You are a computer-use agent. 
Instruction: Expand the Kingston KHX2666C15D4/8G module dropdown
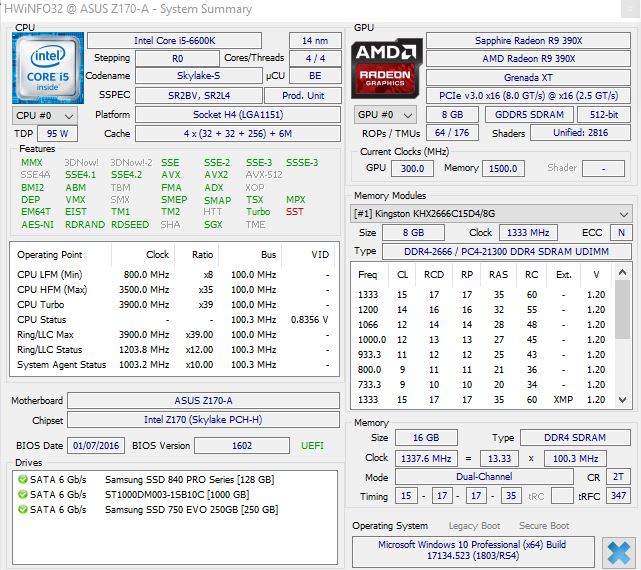pos(490,213)
